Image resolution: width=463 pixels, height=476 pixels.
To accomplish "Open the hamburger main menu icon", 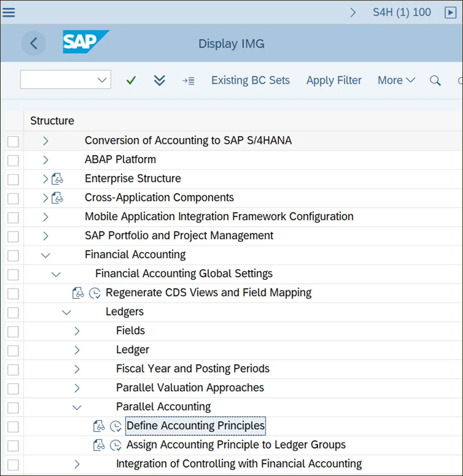I will (9, 12).
